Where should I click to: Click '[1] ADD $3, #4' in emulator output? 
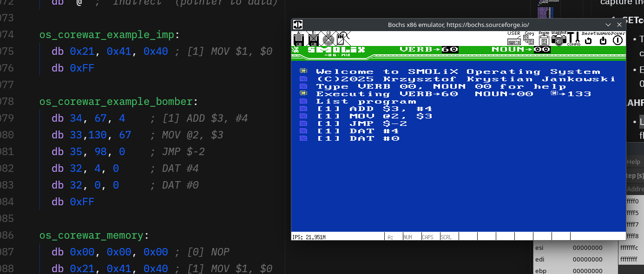point(375,109)
